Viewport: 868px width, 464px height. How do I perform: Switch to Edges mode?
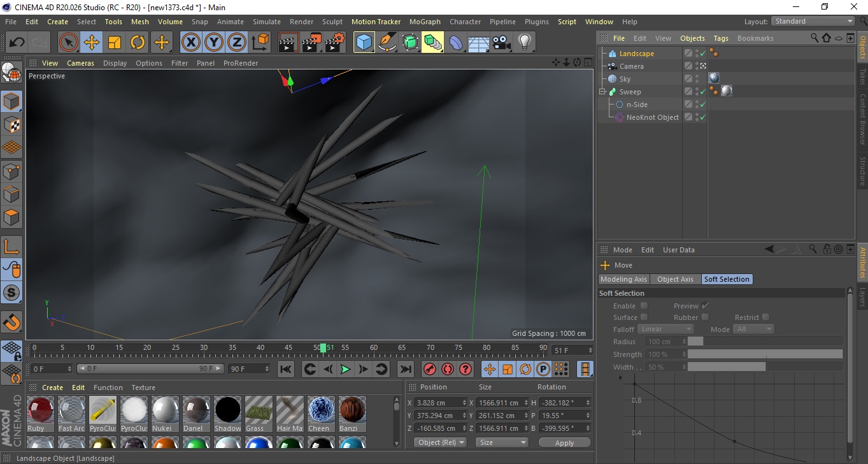pyautogui.click(x=11, y=194)
